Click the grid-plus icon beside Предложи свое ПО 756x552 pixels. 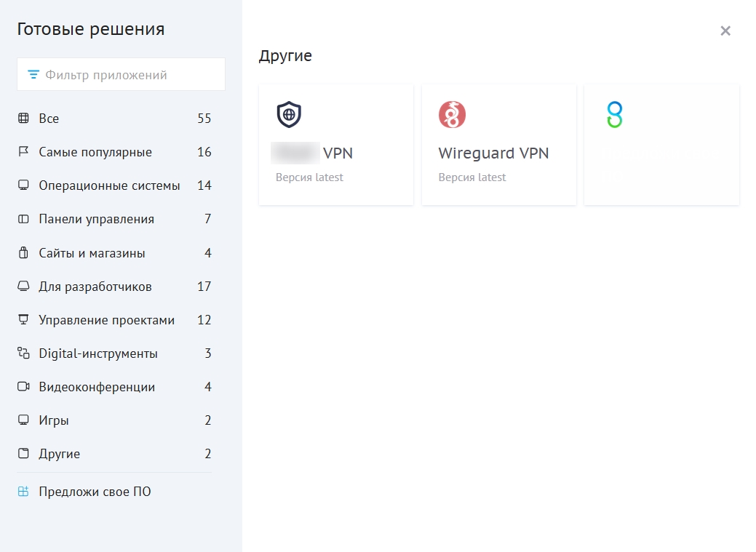tap(23, 492)
